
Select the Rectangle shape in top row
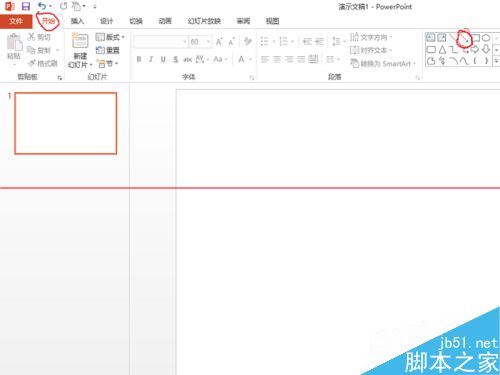coord(475,38)
